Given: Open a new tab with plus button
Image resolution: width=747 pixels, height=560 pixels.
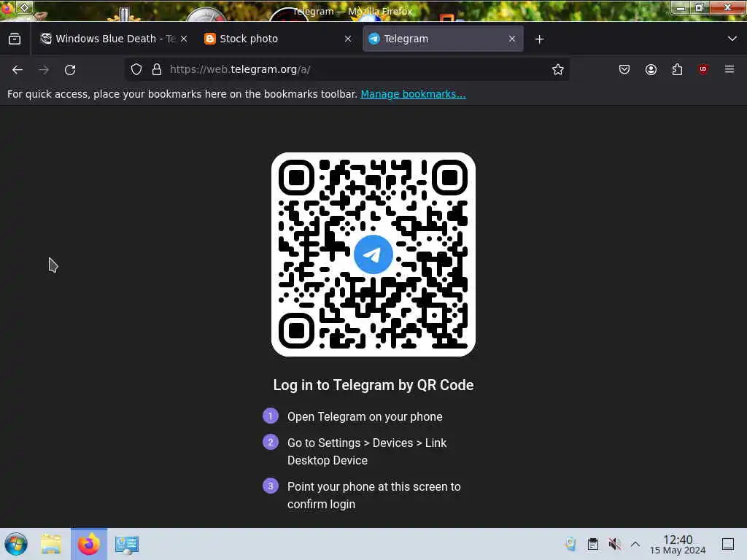Looking at the screenshot, I should pyautogui.click(x=539, y=39).
